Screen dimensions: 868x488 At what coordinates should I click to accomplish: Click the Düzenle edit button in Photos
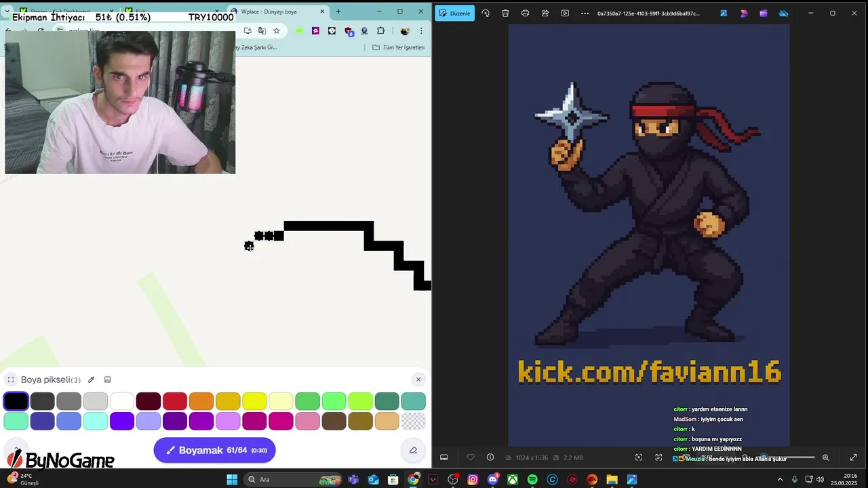pos(454,13)
